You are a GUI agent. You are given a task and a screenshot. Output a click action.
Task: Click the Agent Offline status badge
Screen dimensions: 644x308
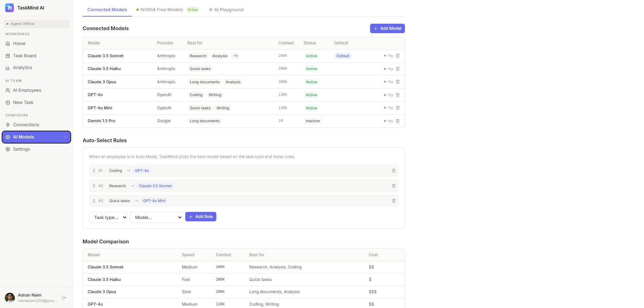(37, 24)
